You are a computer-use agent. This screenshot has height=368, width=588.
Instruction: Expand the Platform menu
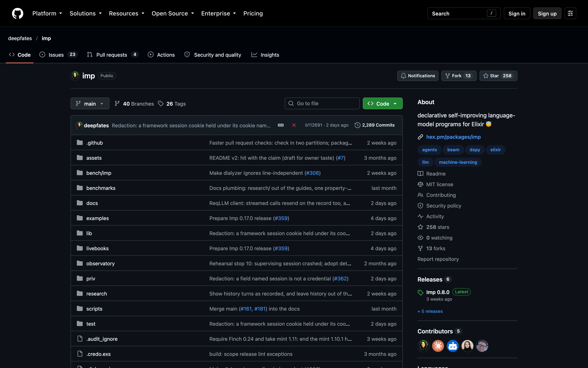pyautogui.click(x=47, y=13)
